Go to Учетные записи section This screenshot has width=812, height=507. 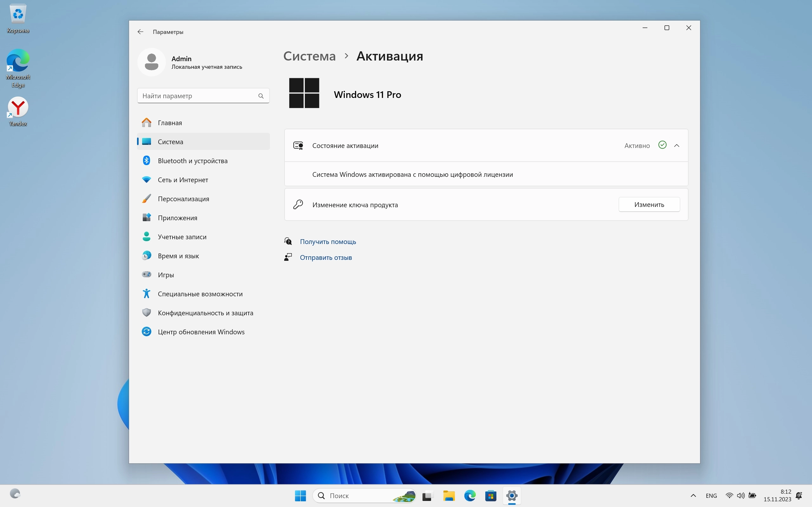pos(182,237)
